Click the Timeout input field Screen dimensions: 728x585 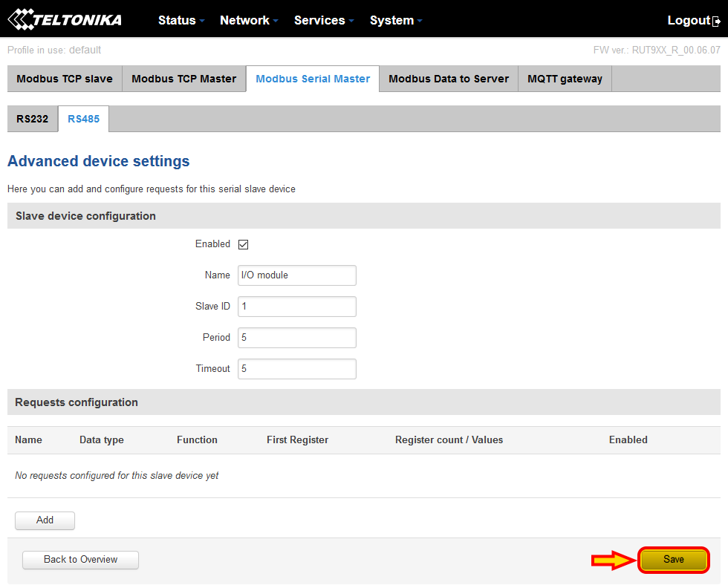296,369
